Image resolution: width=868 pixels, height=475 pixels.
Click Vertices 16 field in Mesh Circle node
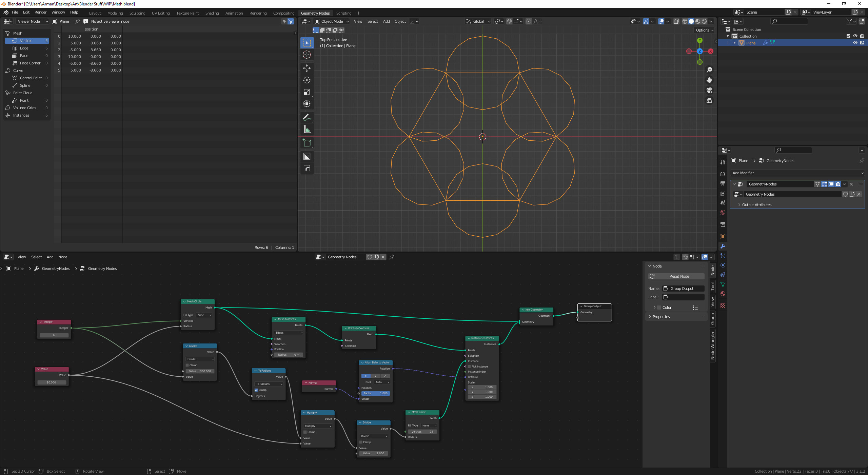coord(422,432)
